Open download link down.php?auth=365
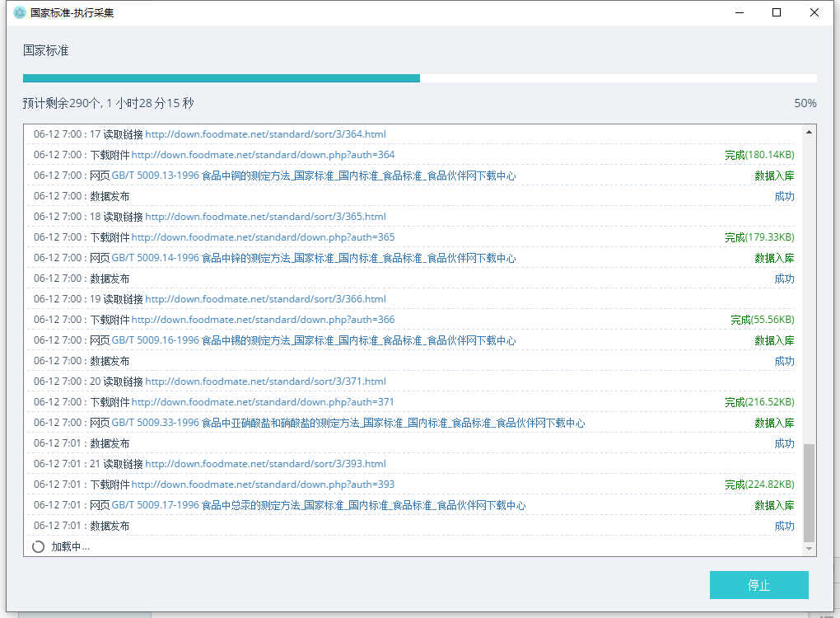Viewport: 840px width, 618px height. (x=263, y=237)
